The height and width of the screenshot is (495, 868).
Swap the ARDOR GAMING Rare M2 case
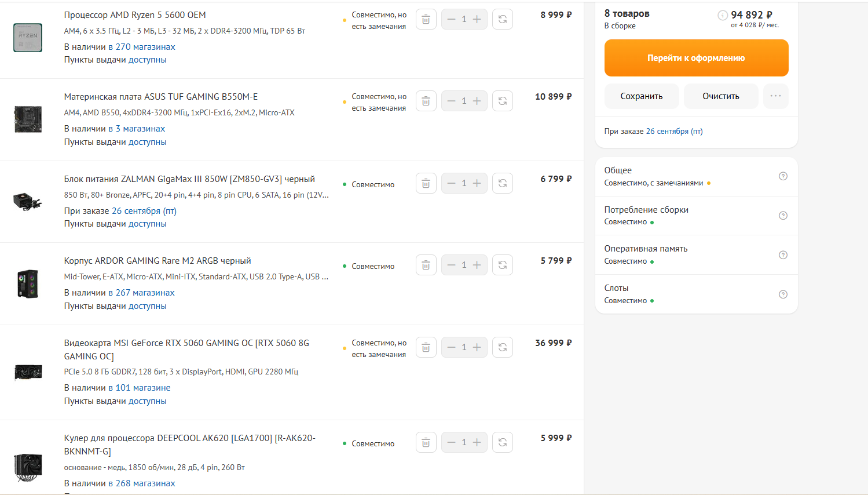(502, 265)
